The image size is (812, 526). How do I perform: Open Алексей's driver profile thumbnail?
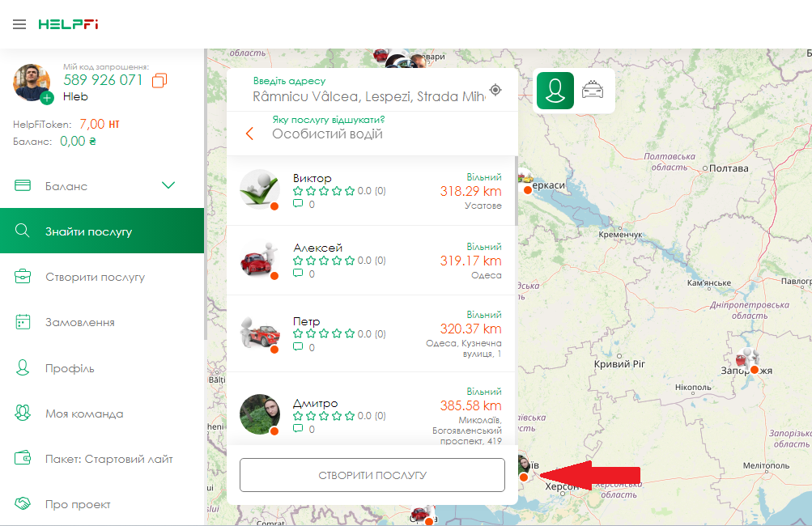tap(259, 261)
